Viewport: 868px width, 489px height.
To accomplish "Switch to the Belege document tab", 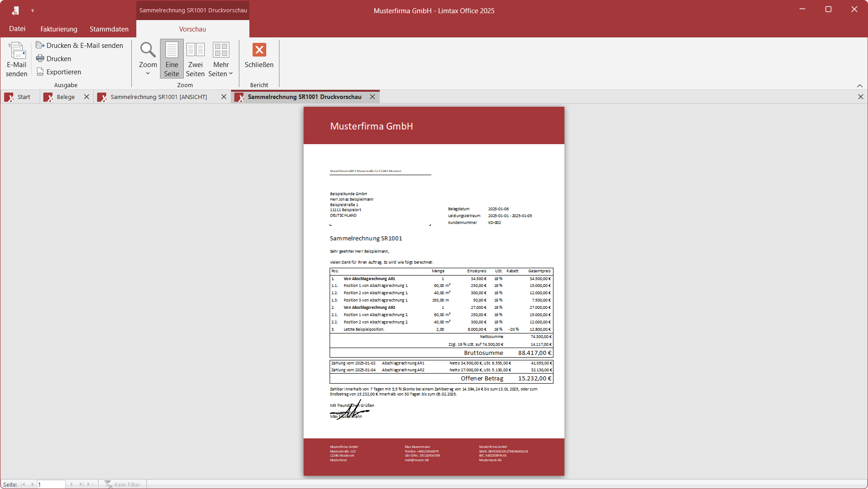I will pos(65,97).
